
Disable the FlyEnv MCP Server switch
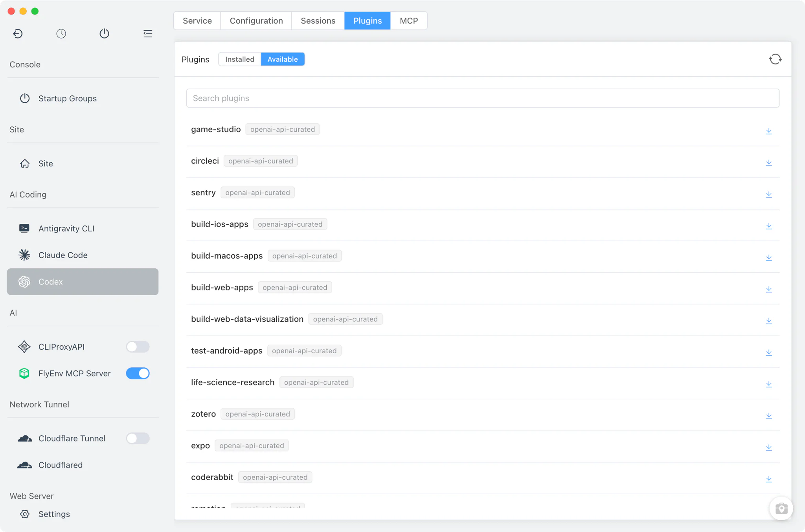138,373
